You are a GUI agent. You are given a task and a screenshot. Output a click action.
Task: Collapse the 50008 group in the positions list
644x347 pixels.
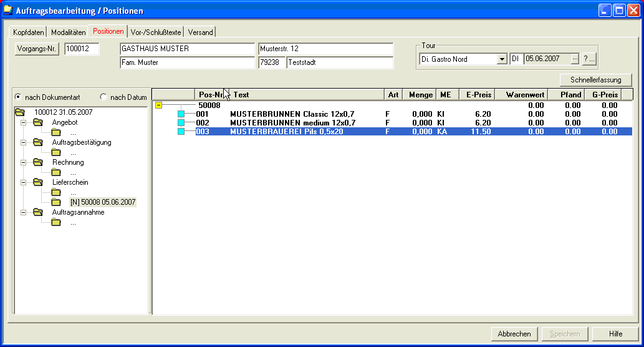(x=158, y=105)
